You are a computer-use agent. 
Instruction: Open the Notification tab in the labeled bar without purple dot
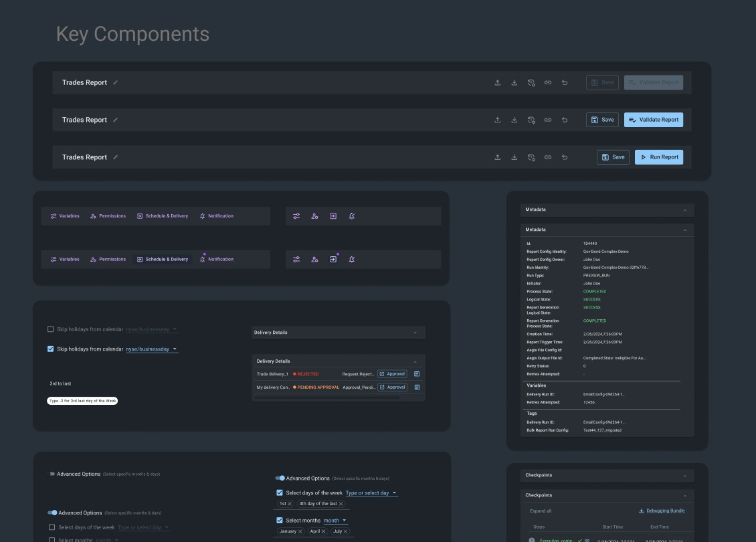217,216
